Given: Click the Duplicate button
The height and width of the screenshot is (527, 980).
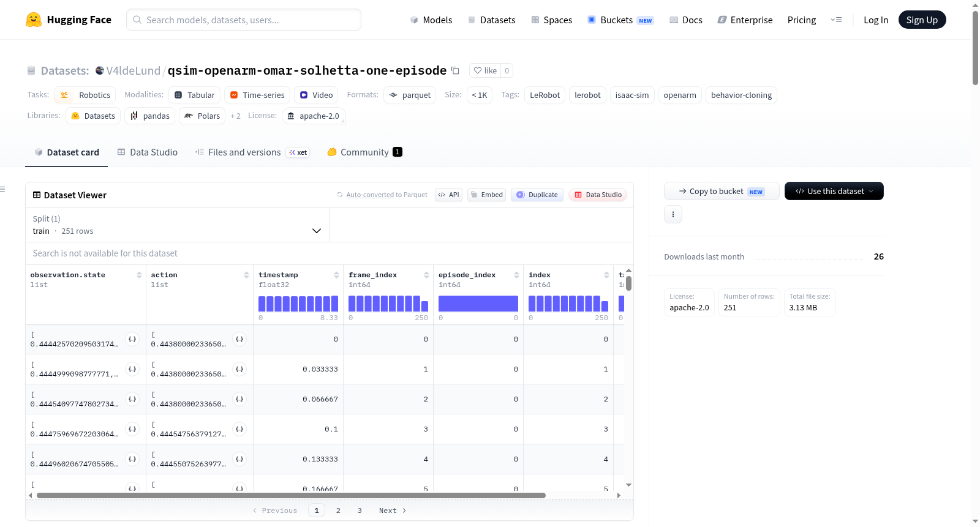Looking at the screenshot, I should (x=537, y=195).
